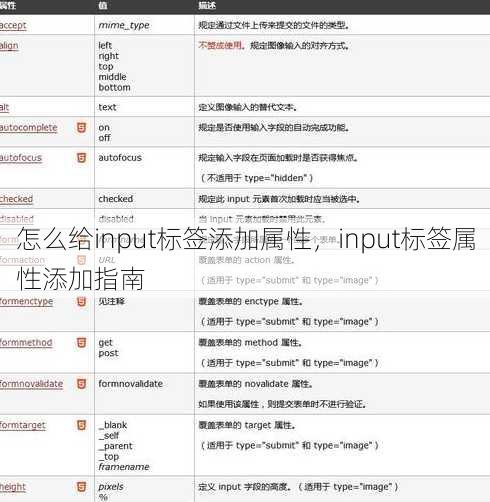490x502 pixels.
Task: Open the disabled link in the attribute column
Action: tap(17, 219)
